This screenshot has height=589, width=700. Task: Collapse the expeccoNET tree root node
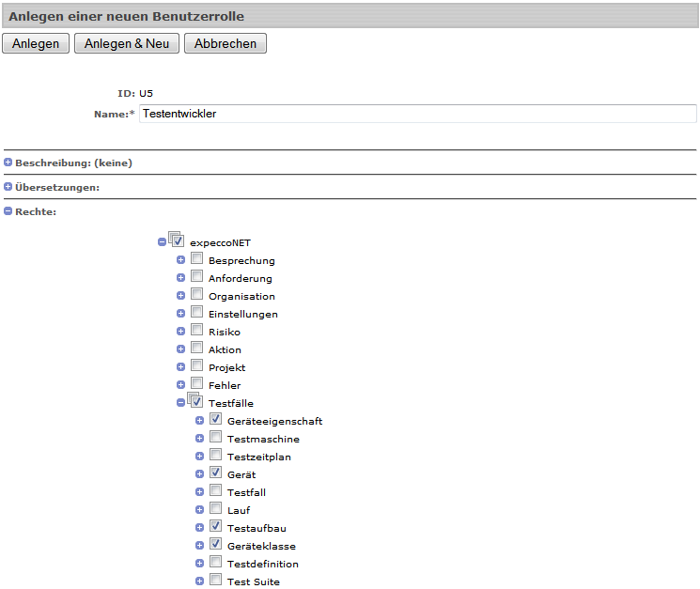[163, 242]
